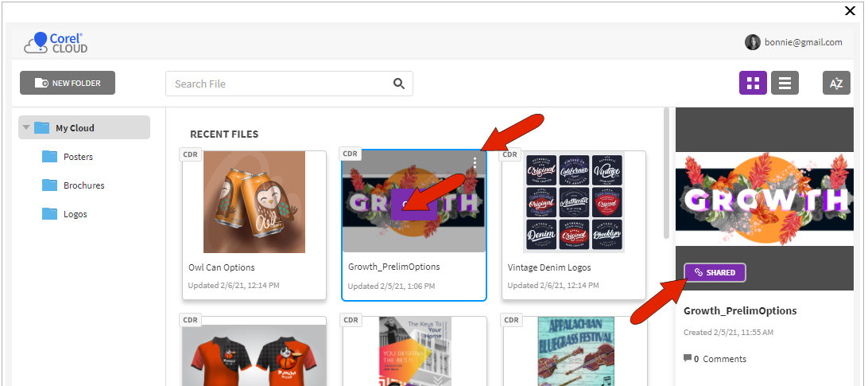
Task: Click the Posters folder icon
Action: click(50, 157)
